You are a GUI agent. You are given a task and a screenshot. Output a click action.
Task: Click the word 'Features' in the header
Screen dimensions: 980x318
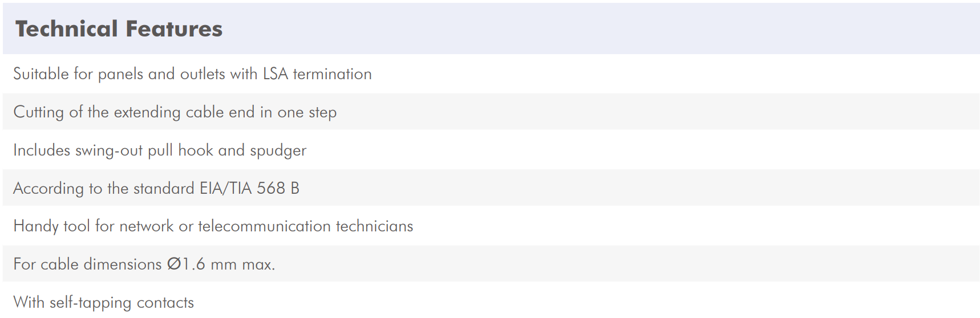[x=174, y=28]
